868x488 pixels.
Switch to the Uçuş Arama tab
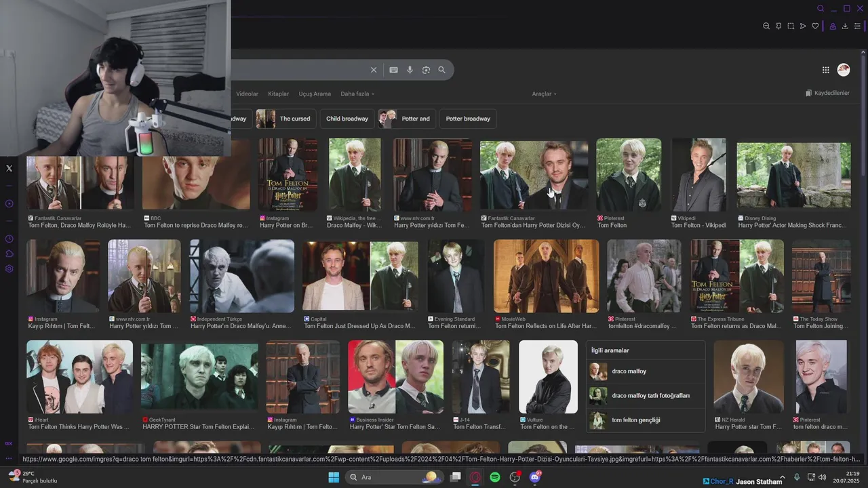(x=315, y=94)
